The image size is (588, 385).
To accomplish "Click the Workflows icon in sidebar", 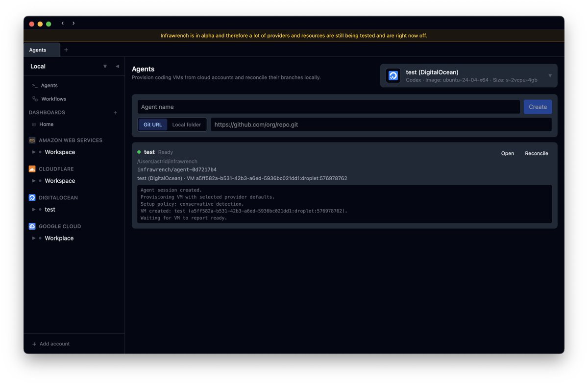I will [x=35, y=99].
